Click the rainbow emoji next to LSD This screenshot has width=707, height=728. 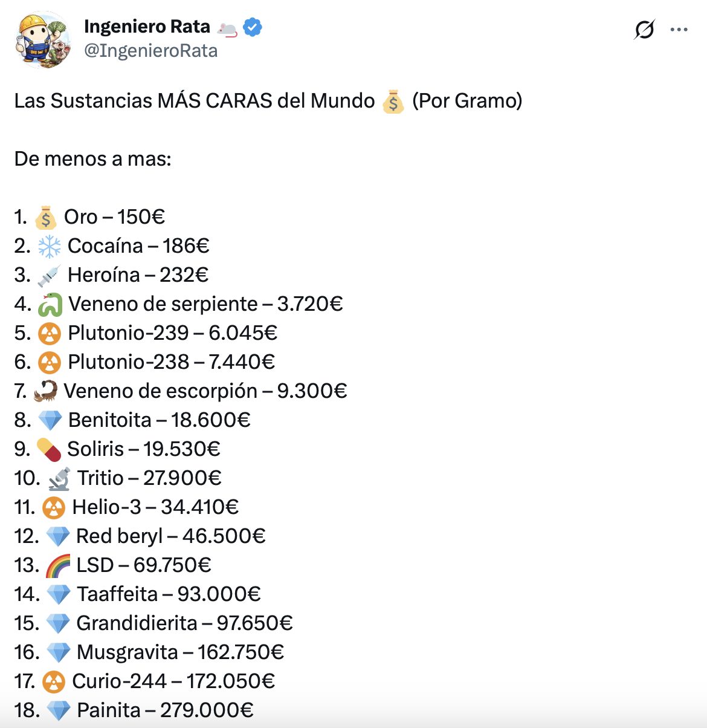(x=58, y=566)
